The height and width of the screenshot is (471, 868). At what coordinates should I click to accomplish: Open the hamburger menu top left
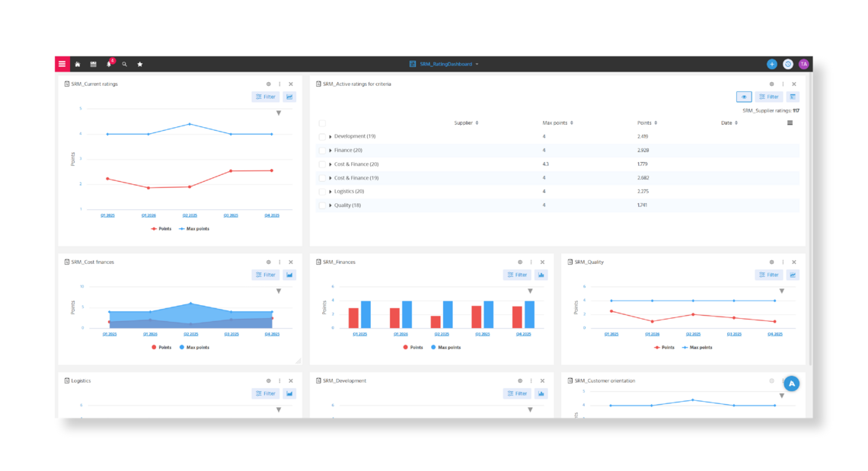pos(62,64)
